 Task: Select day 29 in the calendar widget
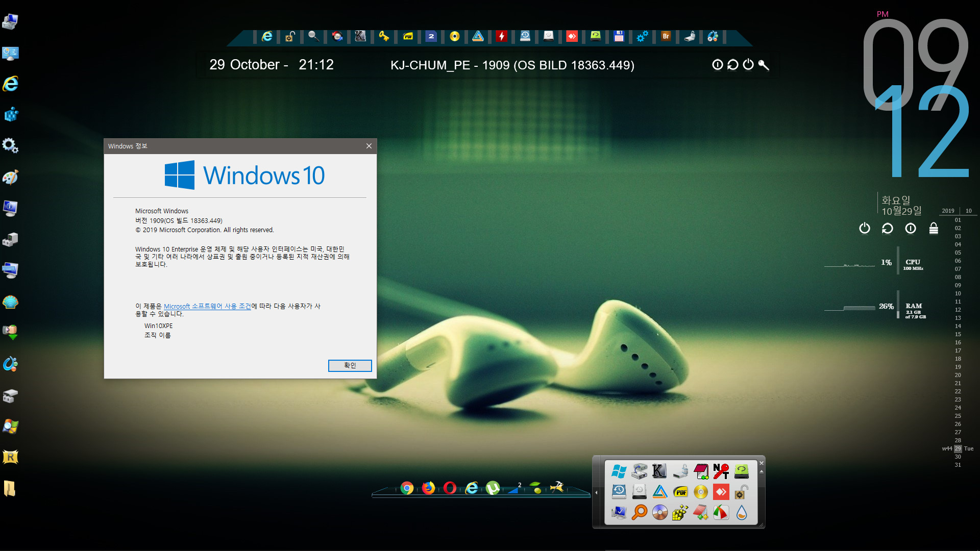pos(958,448)
